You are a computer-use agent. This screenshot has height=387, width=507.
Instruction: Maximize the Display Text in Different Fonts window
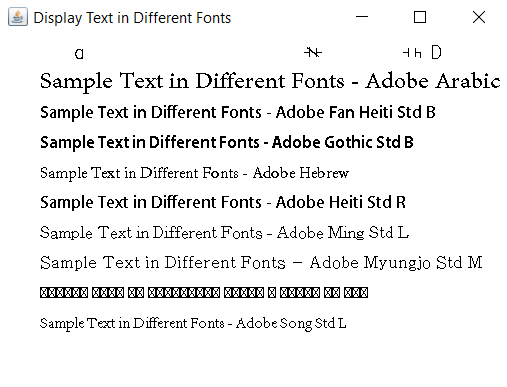[420, 17]
